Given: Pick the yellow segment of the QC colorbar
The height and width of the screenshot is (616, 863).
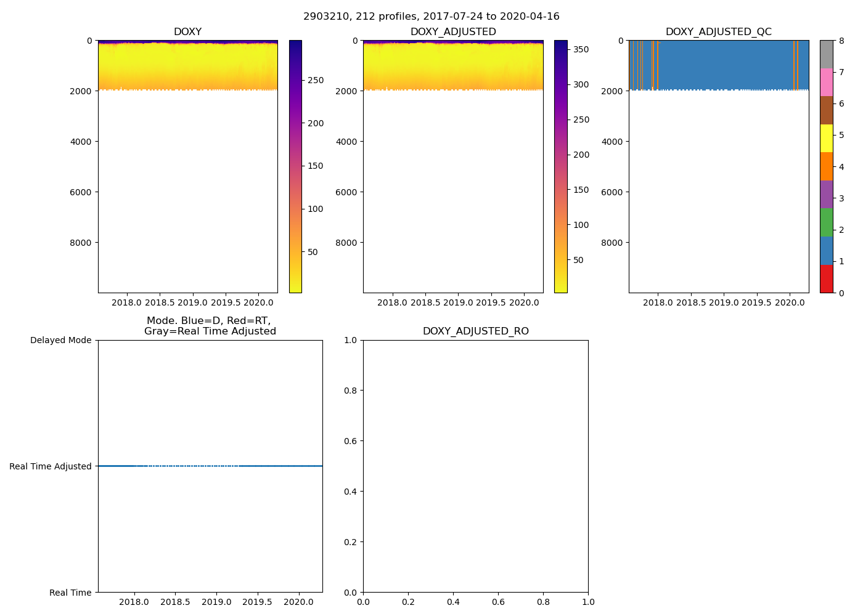Looking at the screenshot, I should pos(826,138).
